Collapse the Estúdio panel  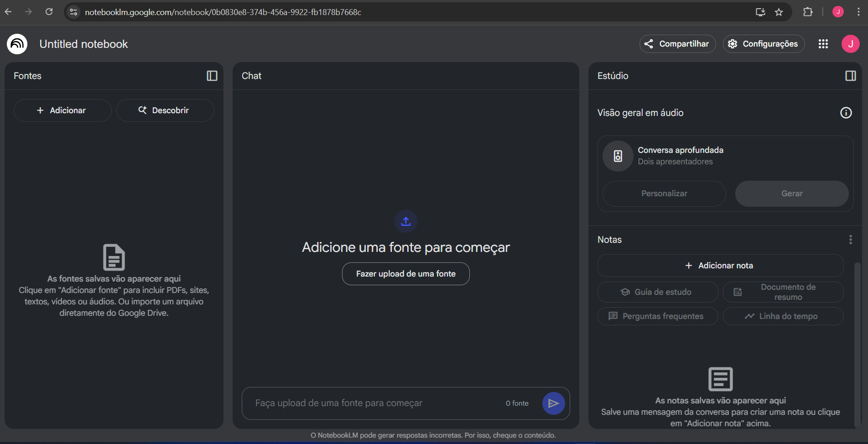pos(850,76)
